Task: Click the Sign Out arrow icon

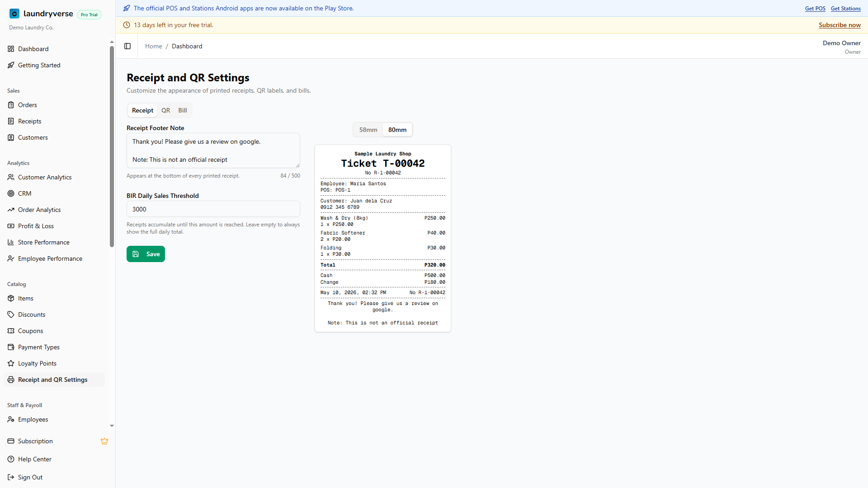Action: 11,477
